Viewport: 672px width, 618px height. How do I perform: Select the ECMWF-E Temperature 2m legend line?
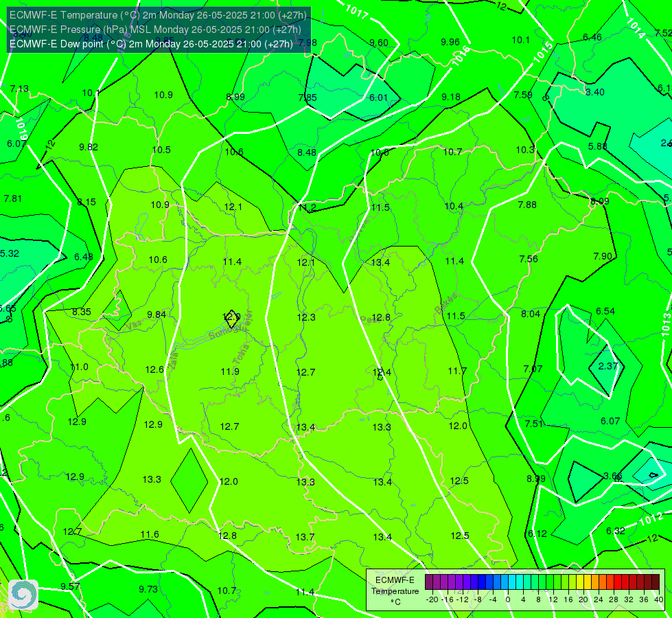click(x=158, y=15)
